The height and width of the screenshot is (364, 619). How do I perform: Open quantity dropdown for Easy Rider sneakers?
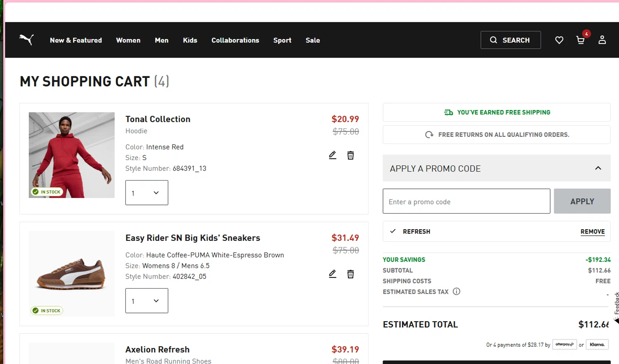point(146,301)
